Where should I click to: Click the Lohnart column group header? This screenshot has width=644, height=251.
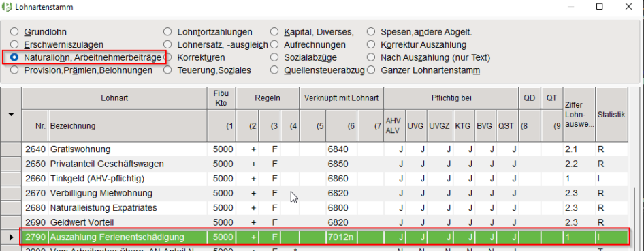(114, 98)
